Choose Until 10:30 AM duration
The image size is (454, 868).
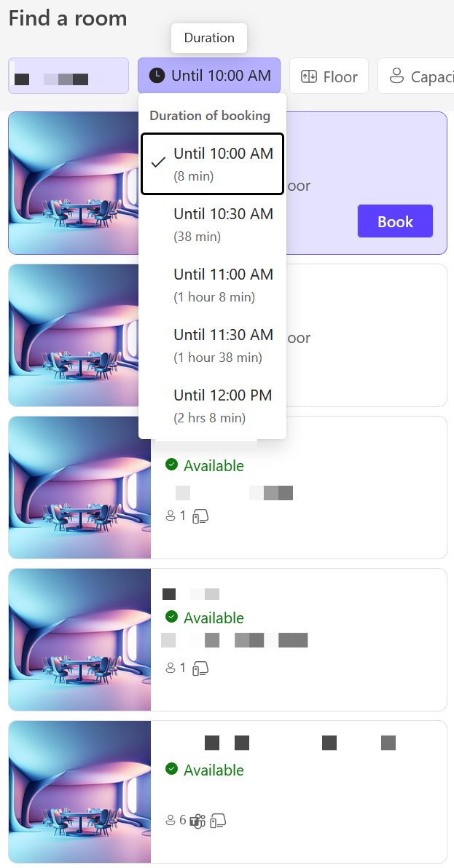click(212, 224)
